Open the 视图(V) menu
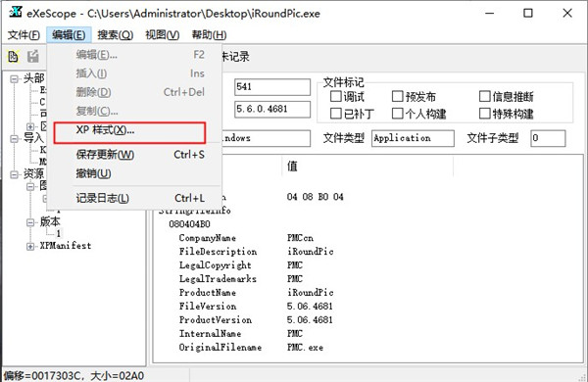 tap(163, 35)
